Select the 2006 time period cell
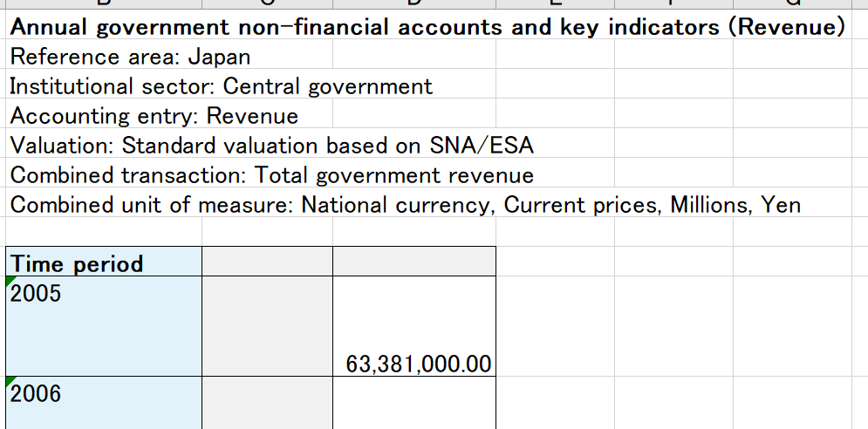 click(104, 403)
